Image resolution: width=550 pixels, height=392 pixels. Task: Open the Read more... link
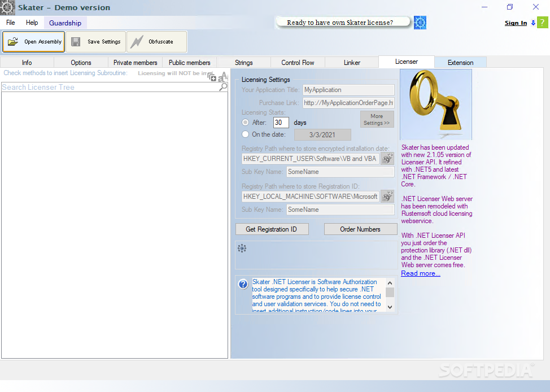click(x=421, y=273)
